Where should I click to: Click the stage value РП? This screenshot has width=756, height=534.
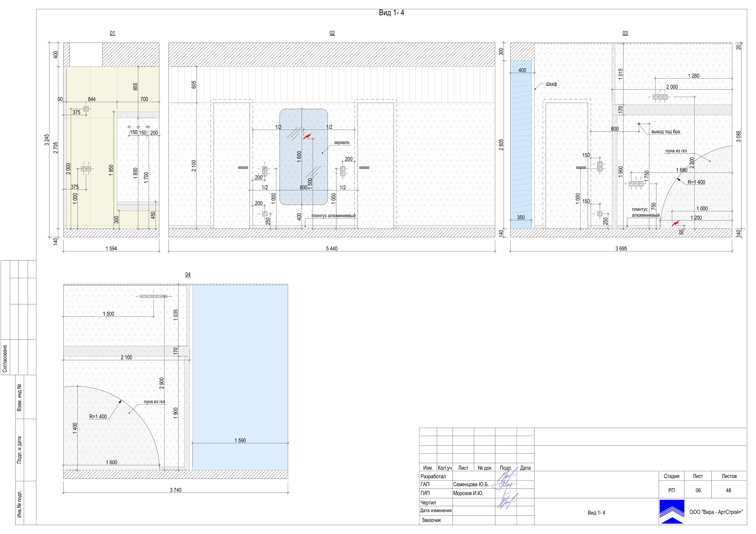(671, 491)
